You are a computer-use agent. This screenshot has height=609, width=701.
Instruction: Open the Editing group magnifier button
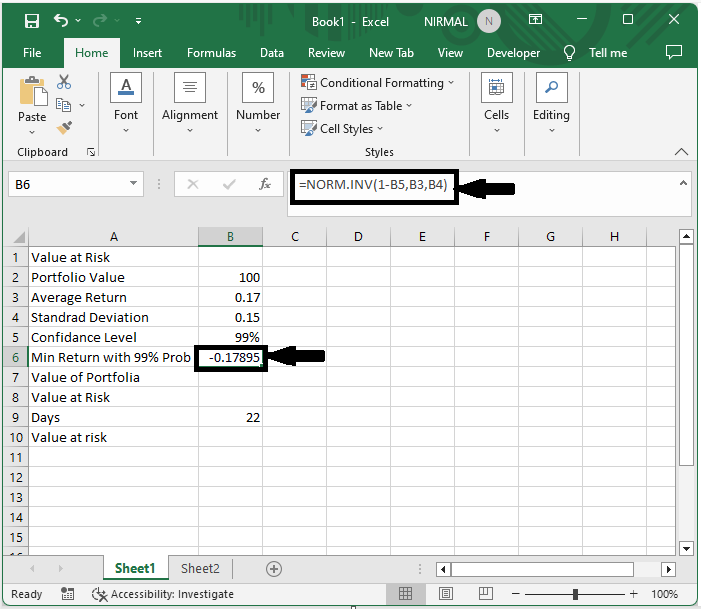[x=552, y=103]
